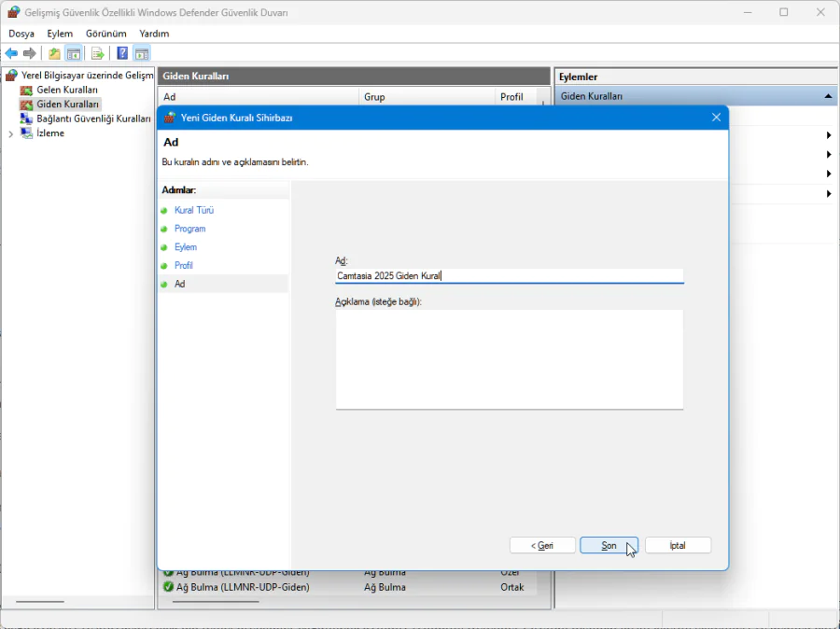This screenshot has width=840, height=629.
Task: Click the Forward arrow toolbar icon
Action: coord(30,53)
